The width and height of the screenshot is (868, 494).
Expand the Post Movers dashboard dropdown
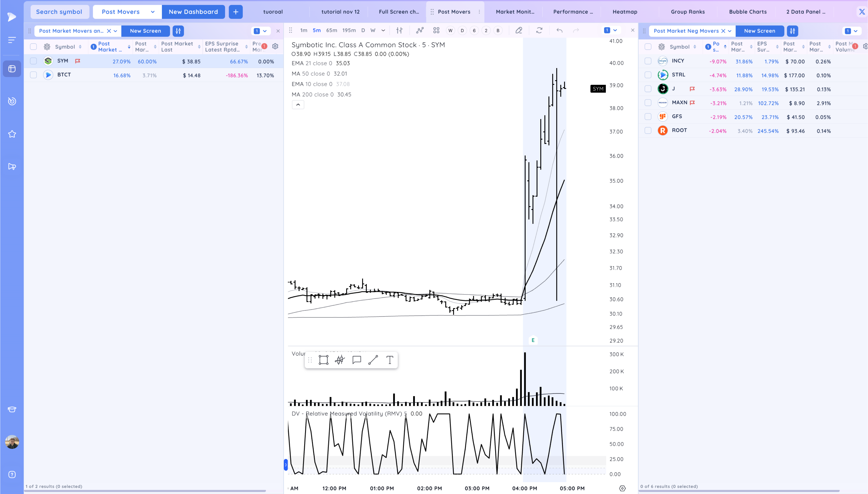tap(153, 12)
